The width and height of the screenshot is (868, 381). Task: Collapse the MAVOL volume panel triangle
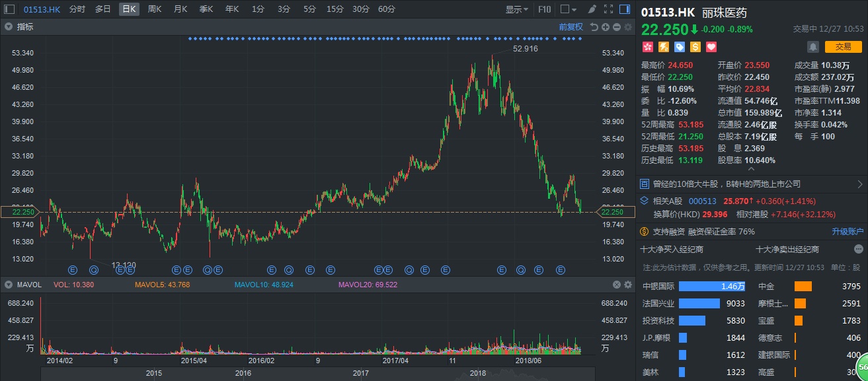[9, 285]
